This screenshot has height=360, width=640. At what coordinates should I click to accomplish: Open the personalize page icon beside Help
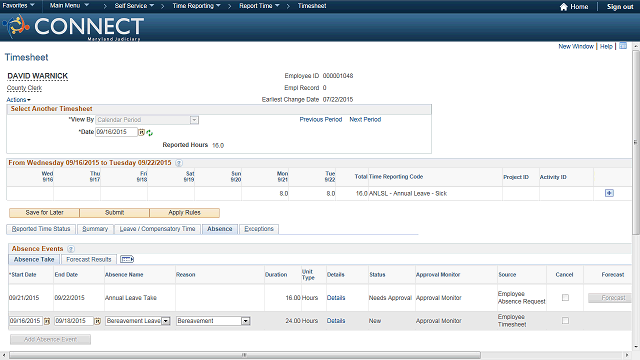click(623, 46)
